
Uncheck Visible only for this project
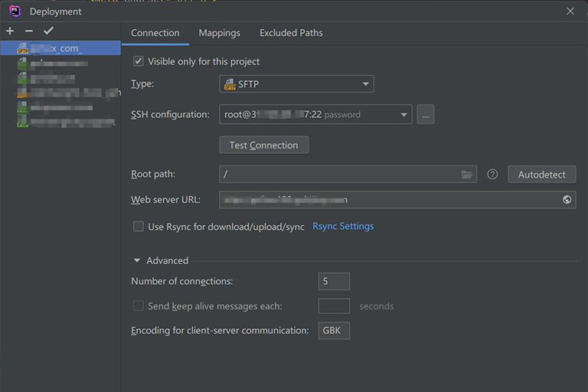139,61
